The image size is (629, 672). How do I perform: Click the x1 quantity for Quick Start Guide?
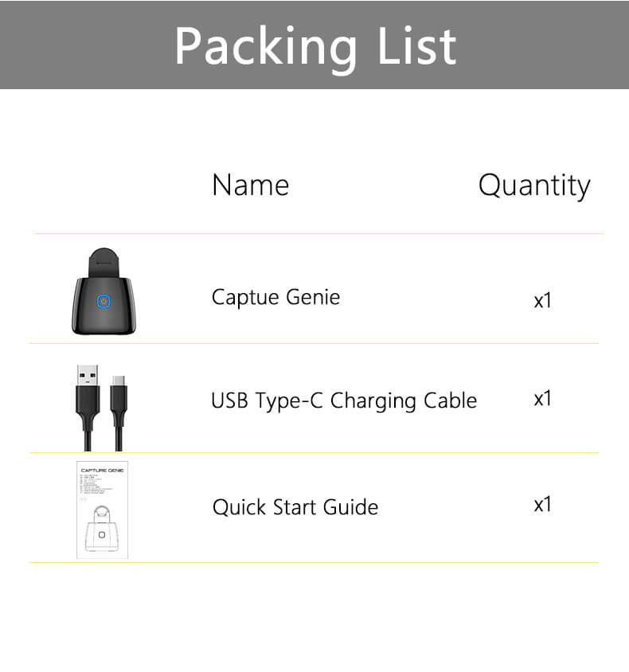(x=542, y=505)
